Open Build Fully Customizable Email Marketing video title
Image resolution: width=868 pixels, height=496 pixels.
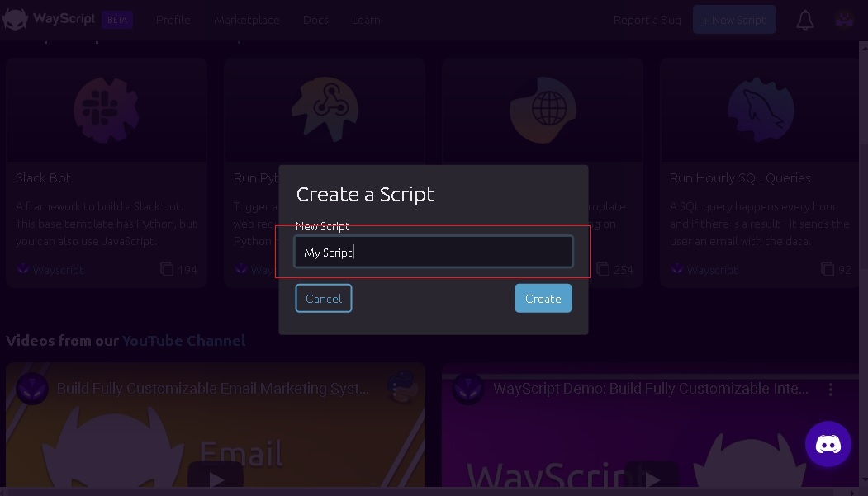(x=212, y=388)
